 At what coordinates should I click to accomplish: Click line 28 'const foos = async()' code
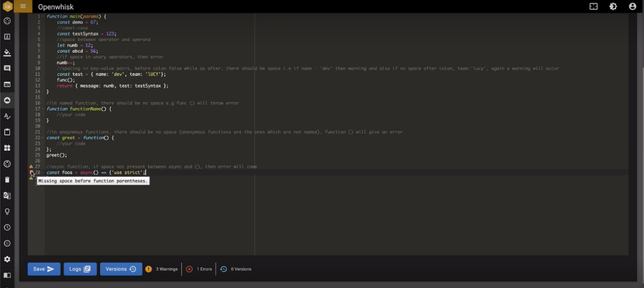[96, 172]
